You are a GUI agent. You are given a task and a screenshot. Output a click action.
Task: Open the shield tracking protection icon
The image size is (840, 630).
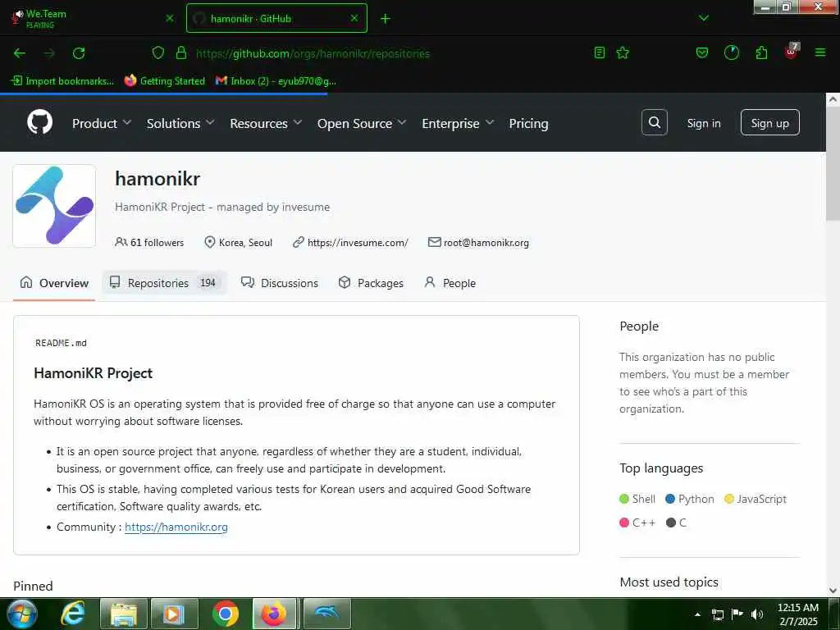coord(158,52)
